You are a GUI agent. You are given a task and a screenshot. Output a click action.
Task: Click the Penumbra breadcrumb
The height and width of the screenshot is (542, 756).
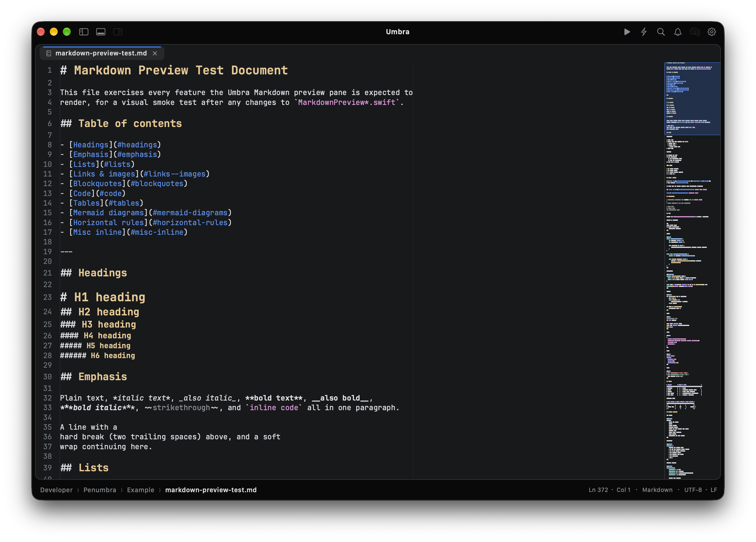click(x=100, y=490)
